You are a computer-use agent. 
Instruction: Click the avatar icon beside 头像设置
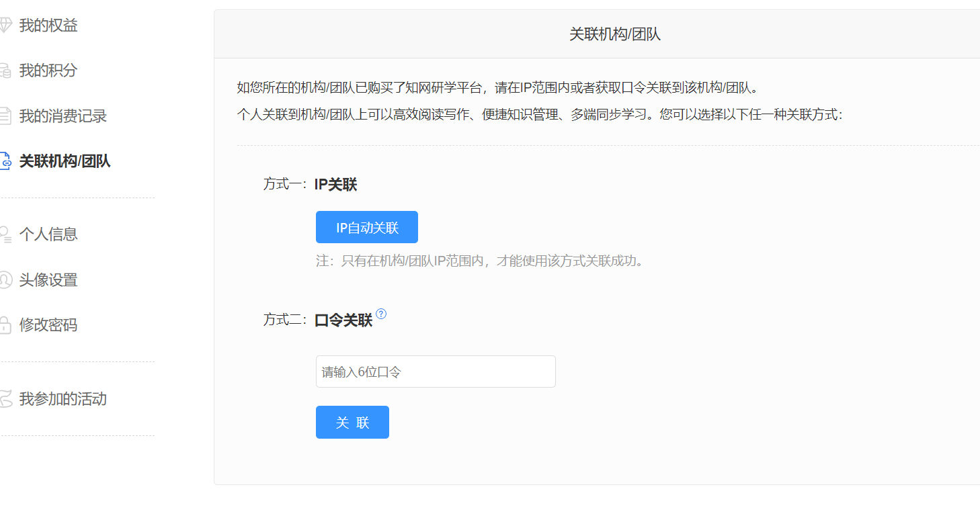point(5,280)
